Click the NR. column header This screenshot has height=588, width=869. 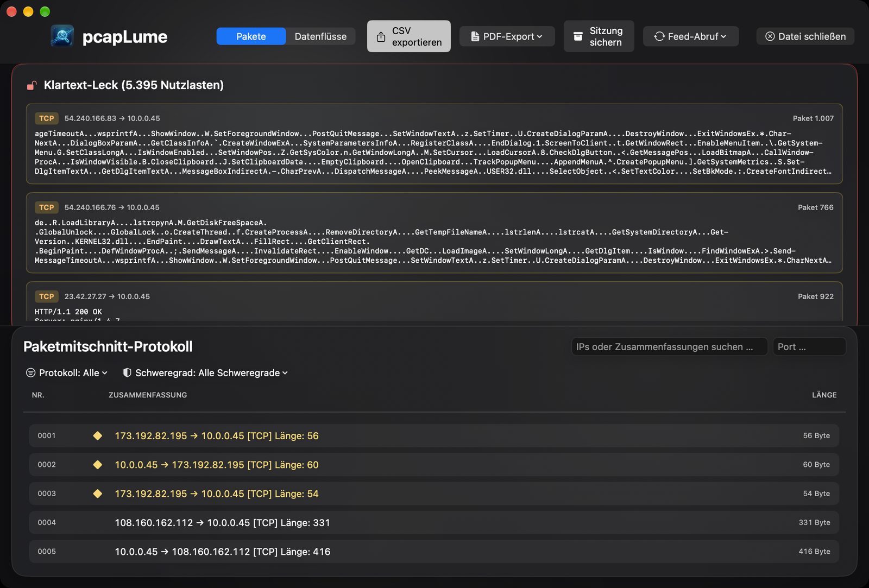coord(38,395)
